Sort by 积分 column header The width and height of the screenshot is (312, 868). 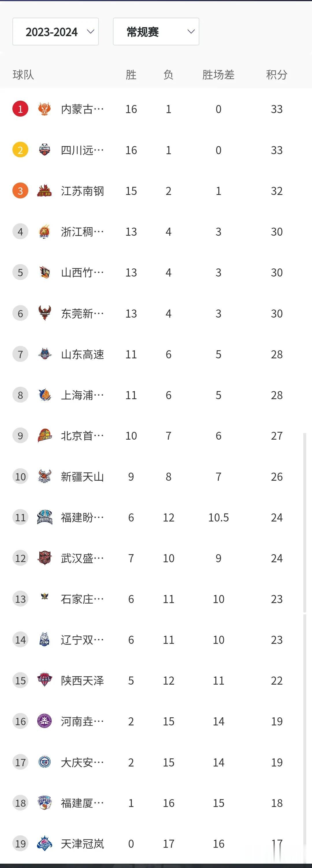click(x=277, y=74)
